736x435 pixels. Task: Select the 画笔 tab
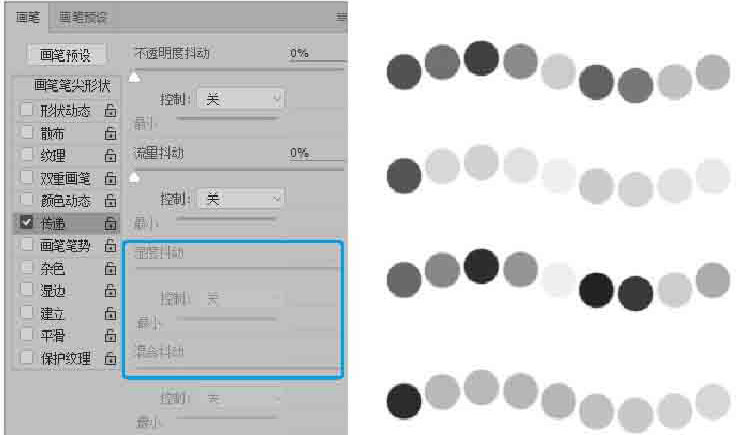tap(27, 17)
